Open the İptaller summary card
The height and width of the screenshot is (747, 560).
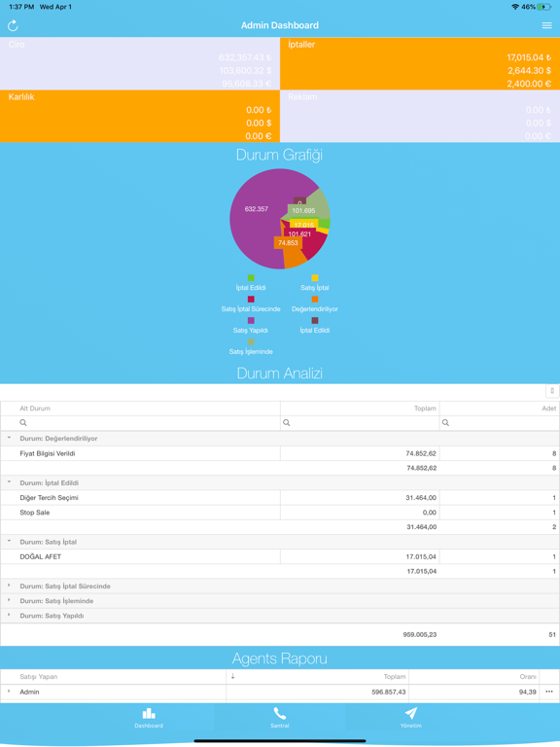pyautogui.click(x=420, y=63)
